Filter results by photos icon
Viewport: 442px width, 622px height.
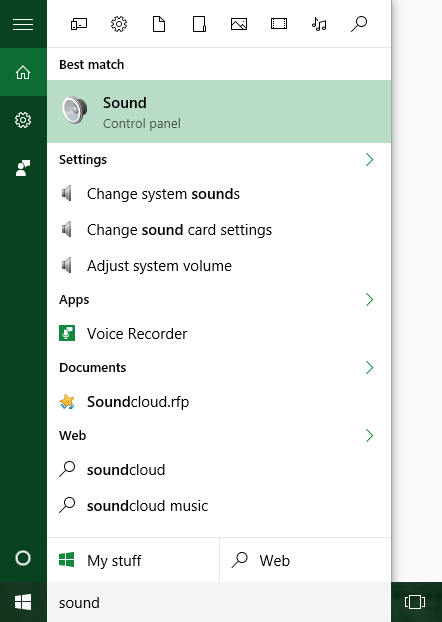pyautogui.click(x=239, y=24)
